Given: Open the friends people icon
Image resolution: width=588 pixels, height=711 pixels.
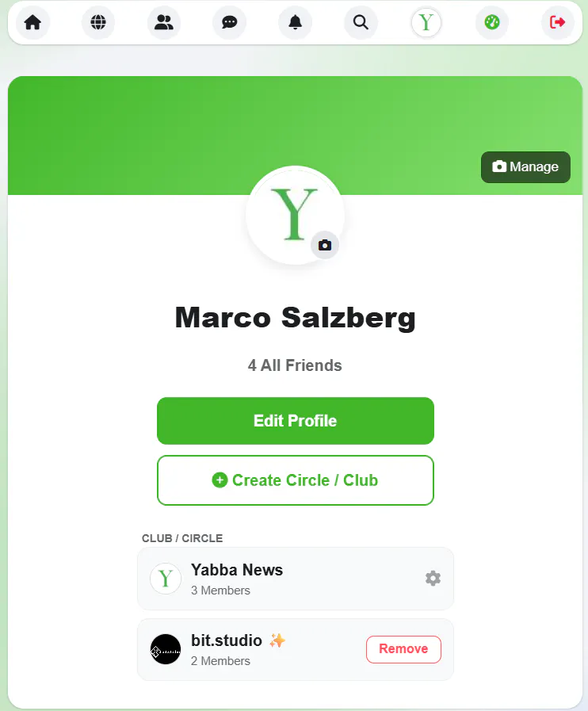Looking at the screenshot, I should [164, 22].
